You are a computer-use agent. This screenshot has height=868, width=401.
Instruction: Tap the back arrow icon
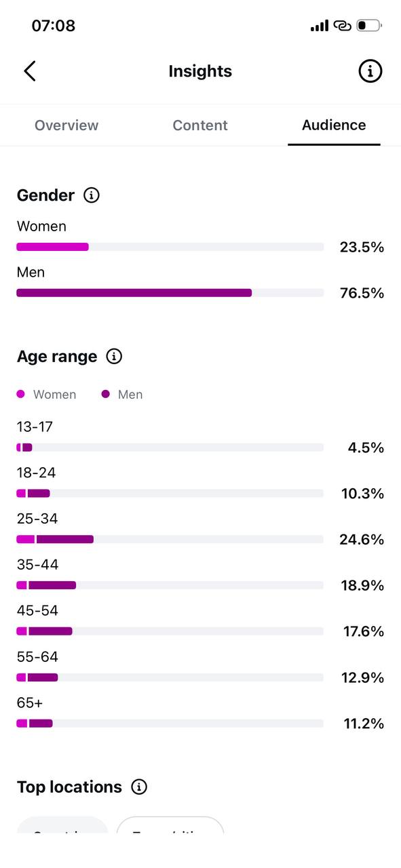tap(30, 71)
